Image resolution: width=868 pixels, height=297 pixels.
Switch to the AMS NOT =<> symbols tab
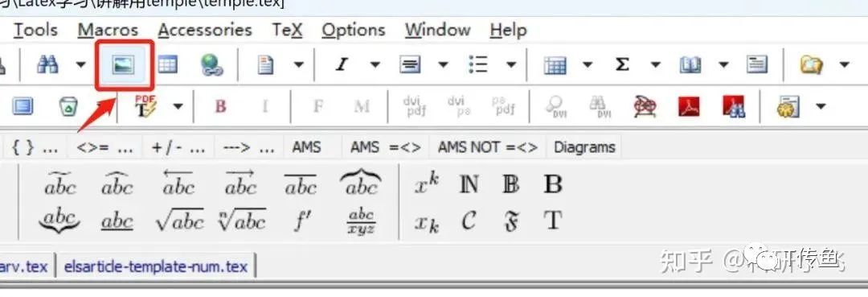click(488, 147)
